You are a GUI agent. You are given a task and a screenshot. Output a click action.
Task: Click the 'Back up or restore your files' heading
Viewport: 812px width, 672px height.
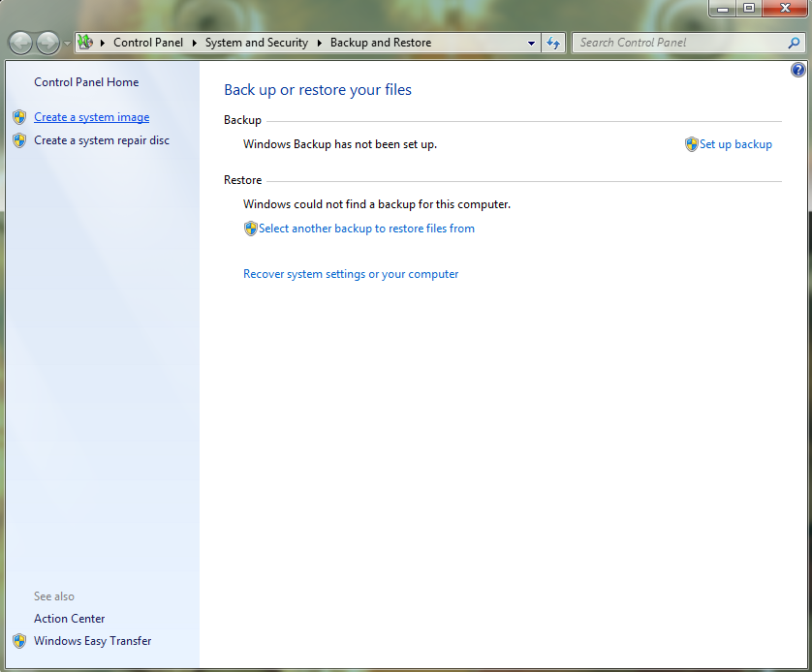(x=318, y=90)
